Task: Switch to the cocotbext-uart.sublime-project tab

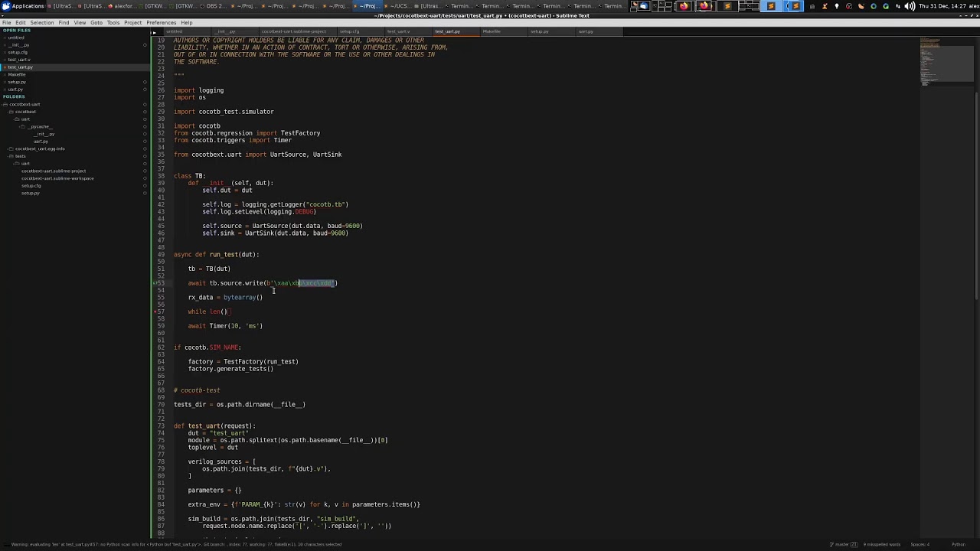Action: pos(294,31)
